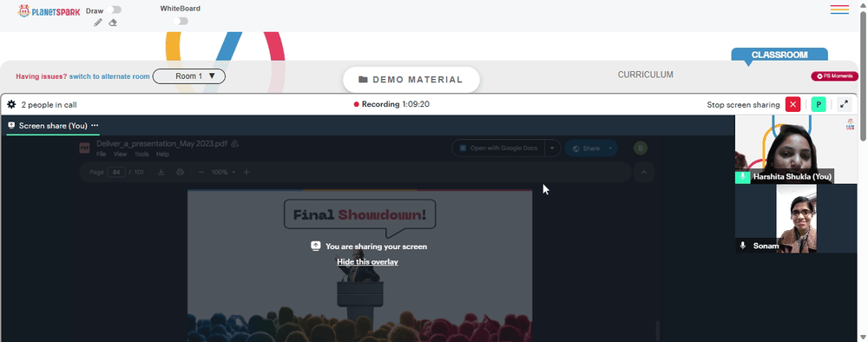This screenshot has height=342, width=868.
Task: Click the Recording timer indicator
Action: click(392, 104)
